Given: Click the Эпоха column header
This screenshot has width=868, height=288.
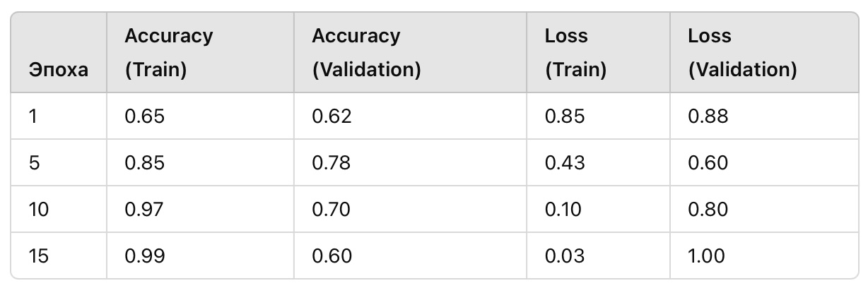Looking at the screenshot, I should pyautogui.click(x=59, y=70).
